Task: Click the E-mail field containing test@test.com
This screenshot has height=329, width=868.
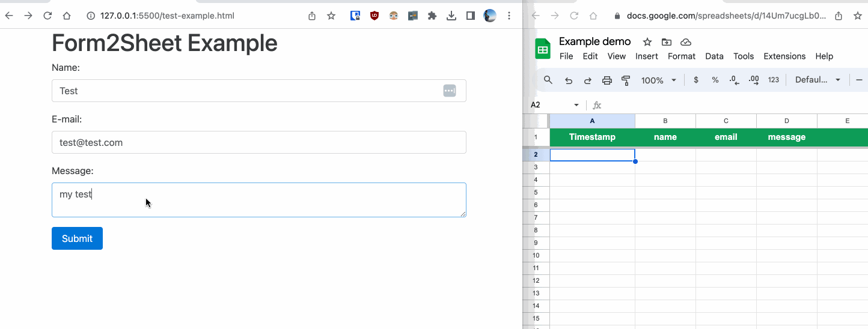Action: point(258,142)
